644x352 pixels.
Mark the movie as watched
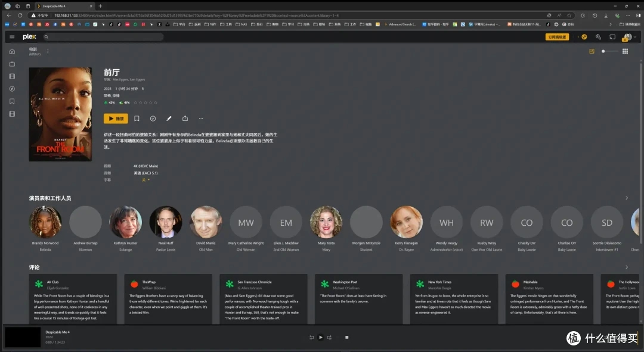153,119
